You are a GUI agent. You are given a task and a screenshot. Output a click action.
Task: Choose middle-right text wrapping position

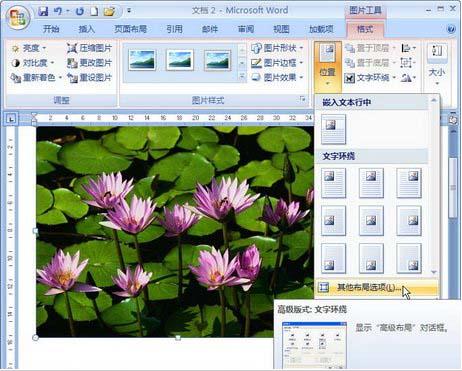click(409, 220)
